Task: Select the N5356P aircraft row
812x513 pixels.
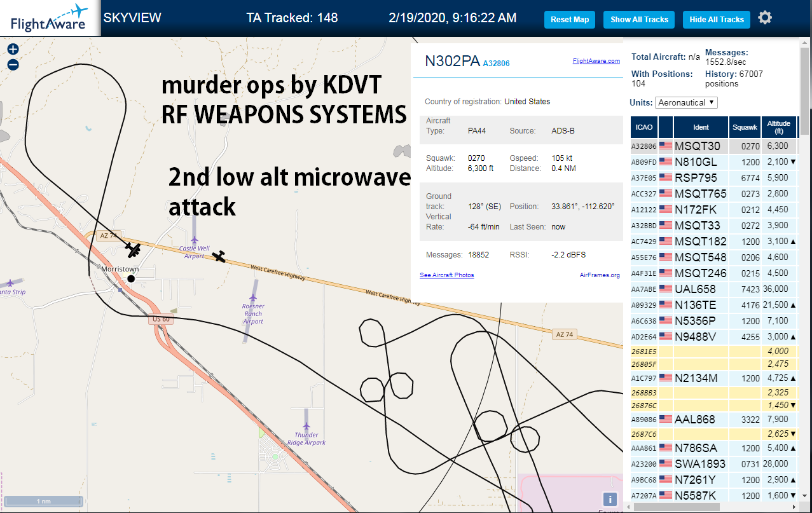Action: (x=713, y=321)
